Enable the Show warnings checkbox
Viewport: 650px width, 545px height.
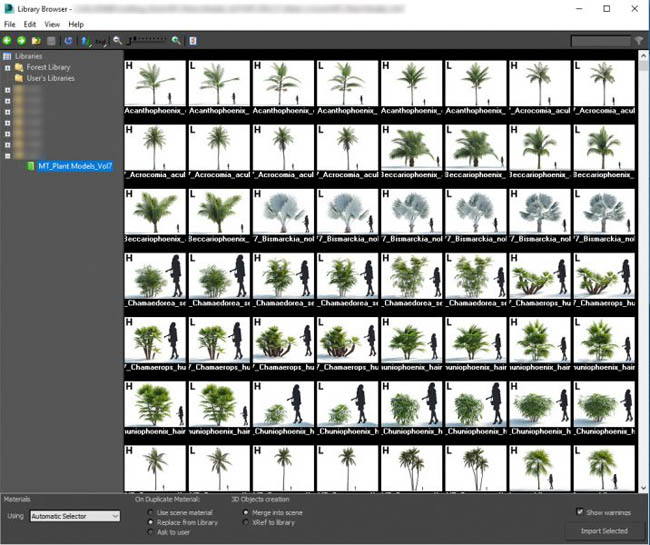coord(580,512)
